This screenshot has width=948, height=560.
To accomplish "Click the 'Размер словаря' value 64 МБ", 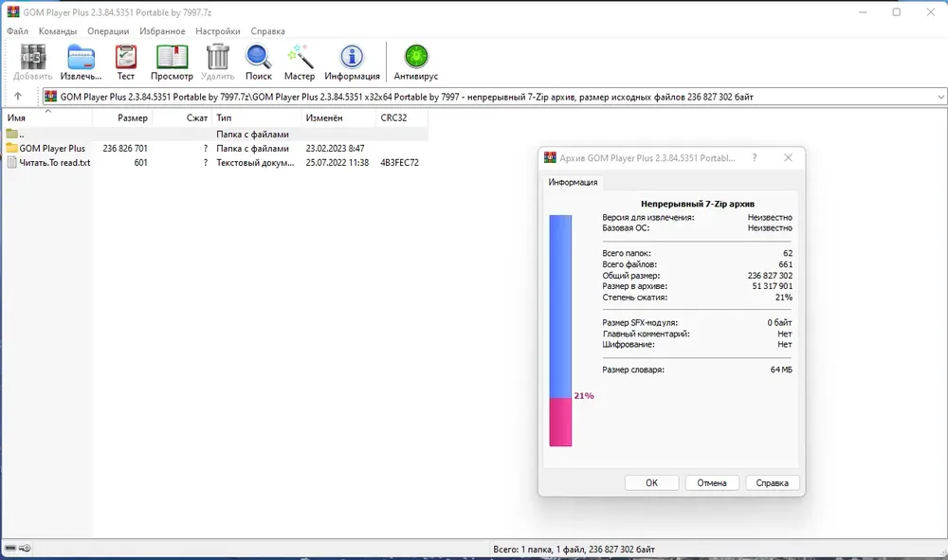I will point(781,370).
